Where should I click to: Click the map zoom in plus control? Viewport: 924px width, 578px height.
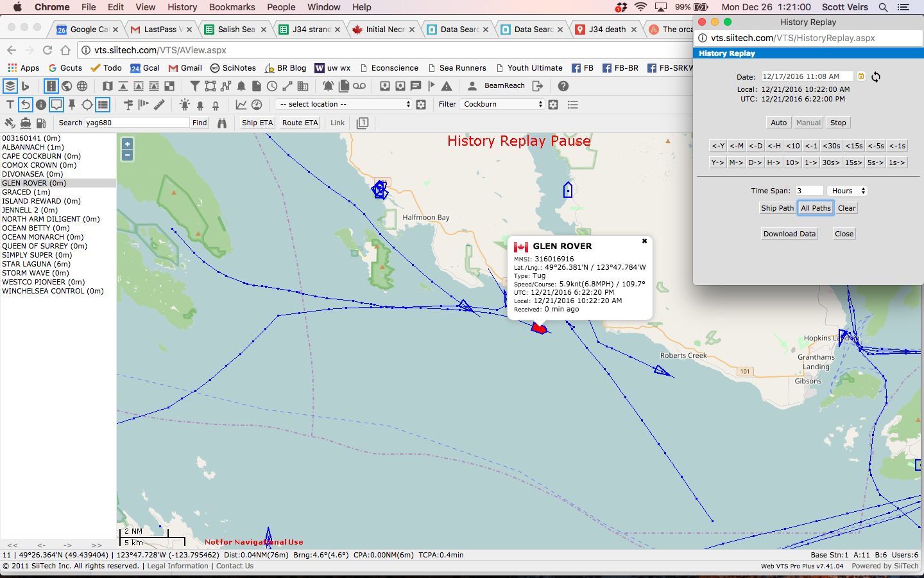point(128,144)
